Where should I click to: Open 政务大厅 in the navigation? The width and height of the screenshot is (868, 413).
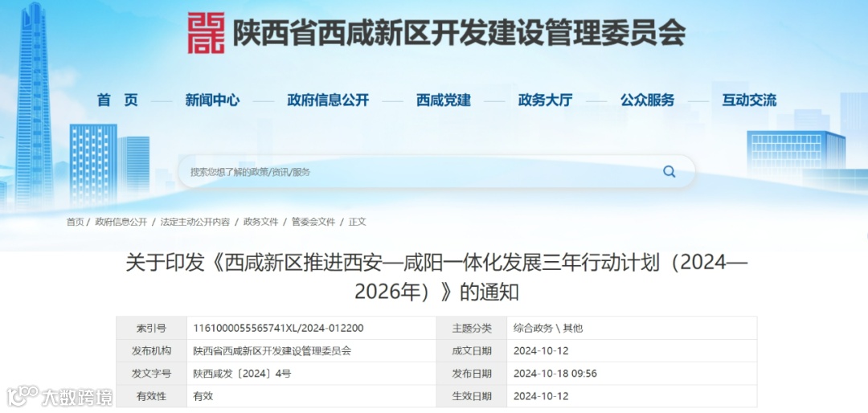tap(545, 100)
